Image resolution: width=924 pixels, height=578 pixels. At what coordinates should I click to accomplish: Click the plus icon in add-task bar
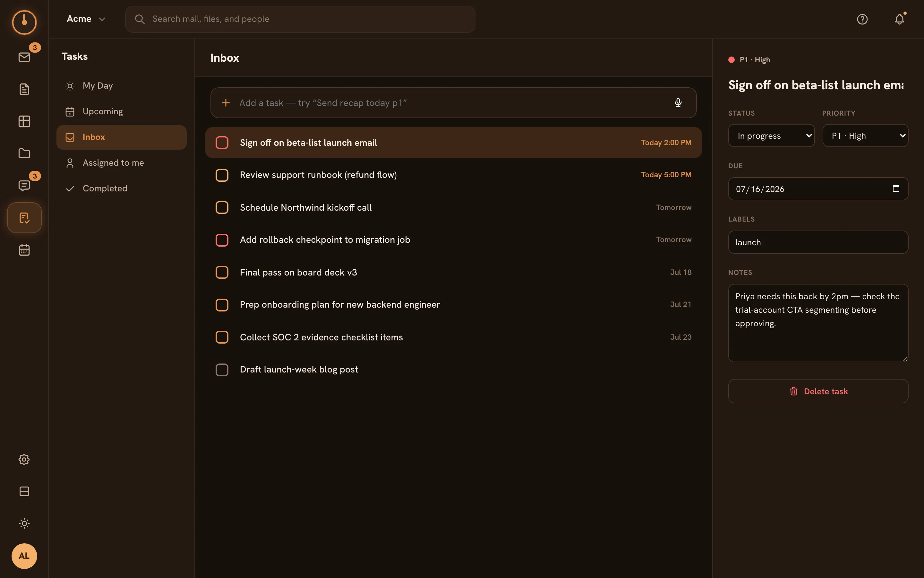pyautogui.click(x=226, y=103)
